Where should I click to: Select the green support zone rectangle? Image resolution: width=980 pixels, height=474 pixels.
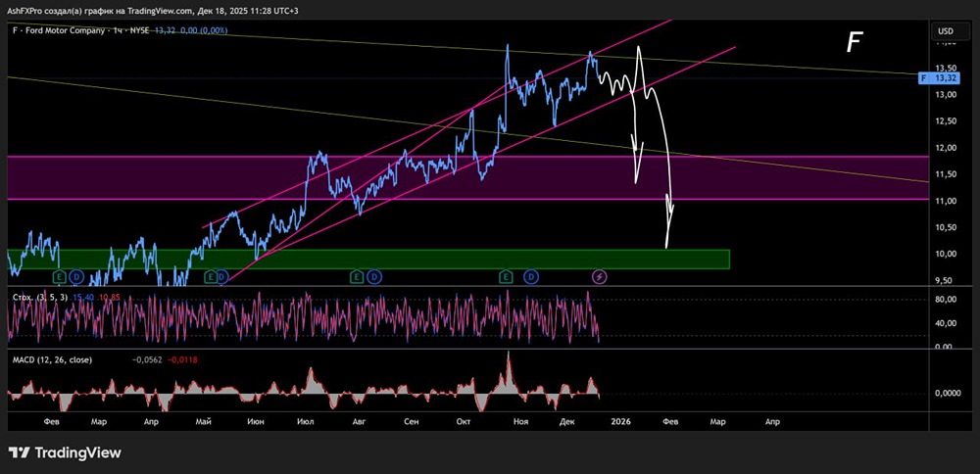tap(368, 260)
